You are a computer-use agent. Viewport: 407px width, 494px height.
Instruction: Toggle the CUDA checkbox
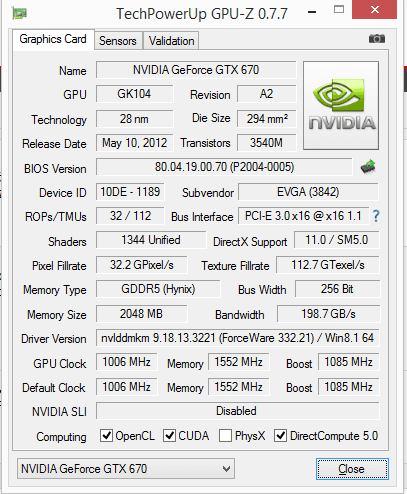coord(169,435)
